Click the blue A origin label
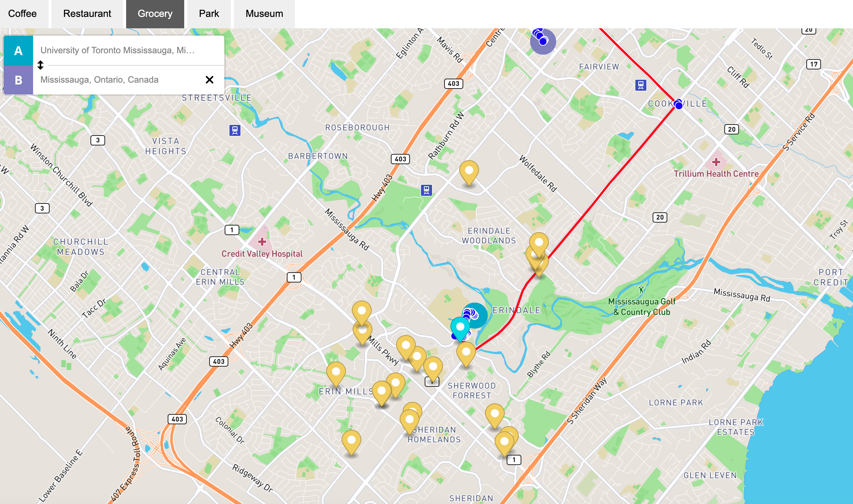 [x=18, y=50]
